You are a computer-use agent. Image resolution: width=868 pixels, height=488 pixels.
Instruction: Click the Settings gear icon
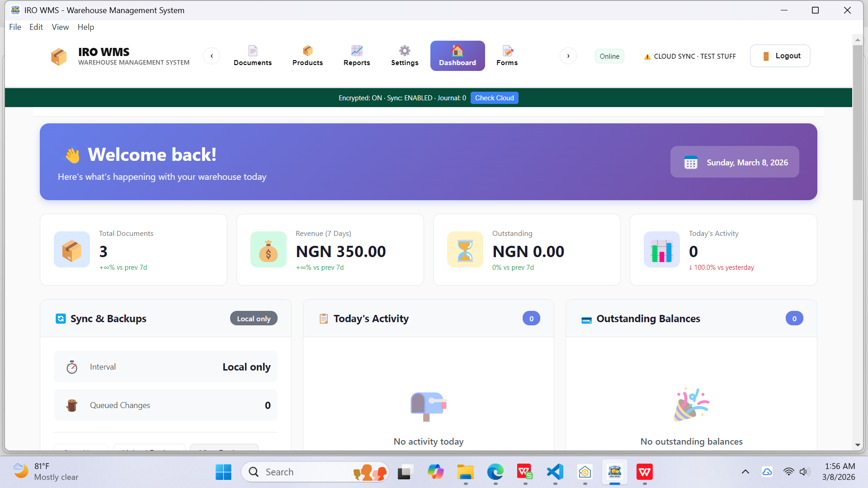(405, 51)
